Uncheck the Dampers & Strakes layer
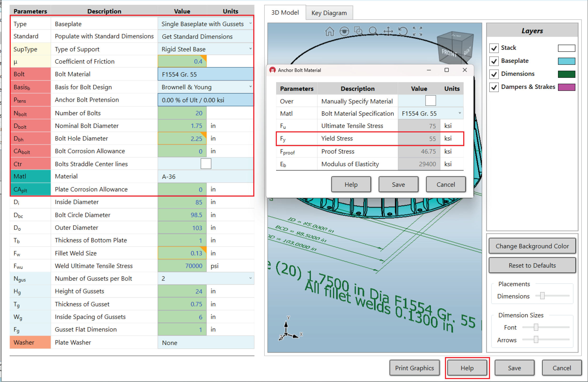Image resolution: width=588 pixels, height=382 pixels. [x=494, y=87]
